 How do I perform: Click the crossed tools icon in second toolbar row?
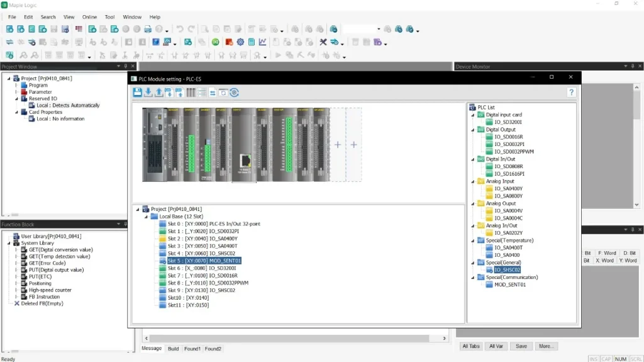[x=323, y=42]
